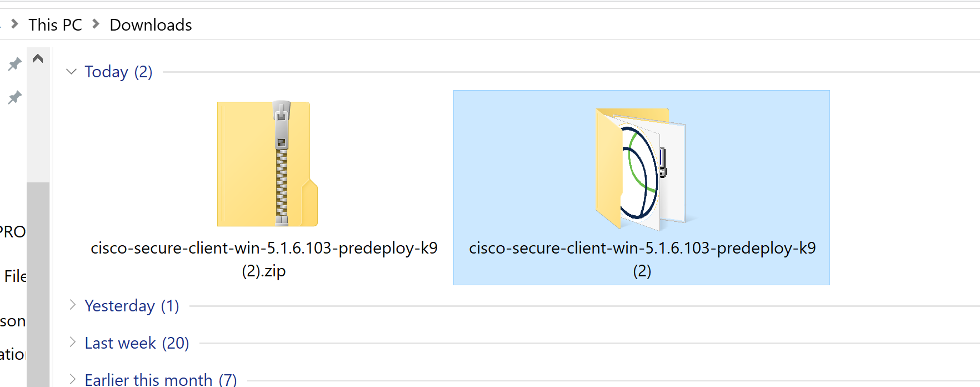Select the extracted Cisco folder icon

[641, 169]
